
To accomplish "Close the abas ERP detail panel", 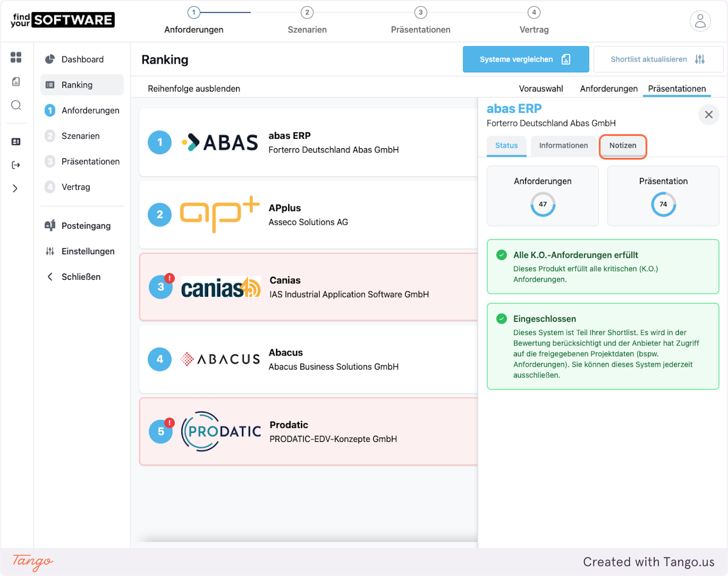I will (708, 114).
